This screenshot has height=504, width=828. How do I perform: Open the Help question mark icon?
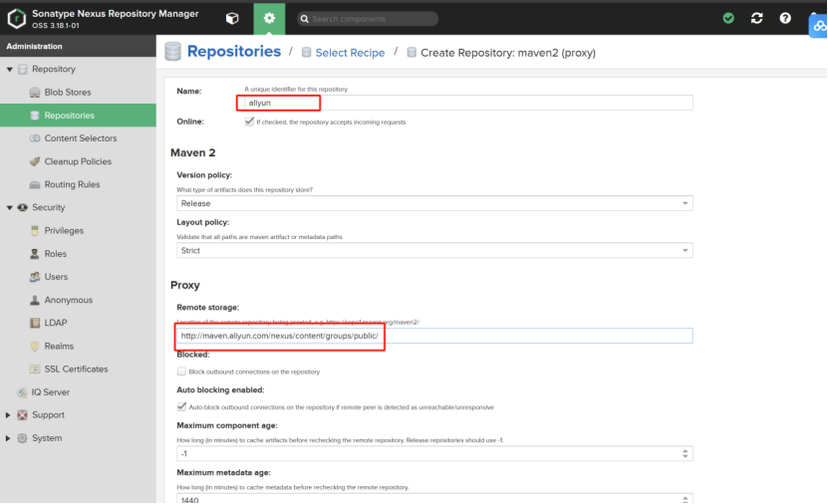pyautogui.click(x=785, y=19)
